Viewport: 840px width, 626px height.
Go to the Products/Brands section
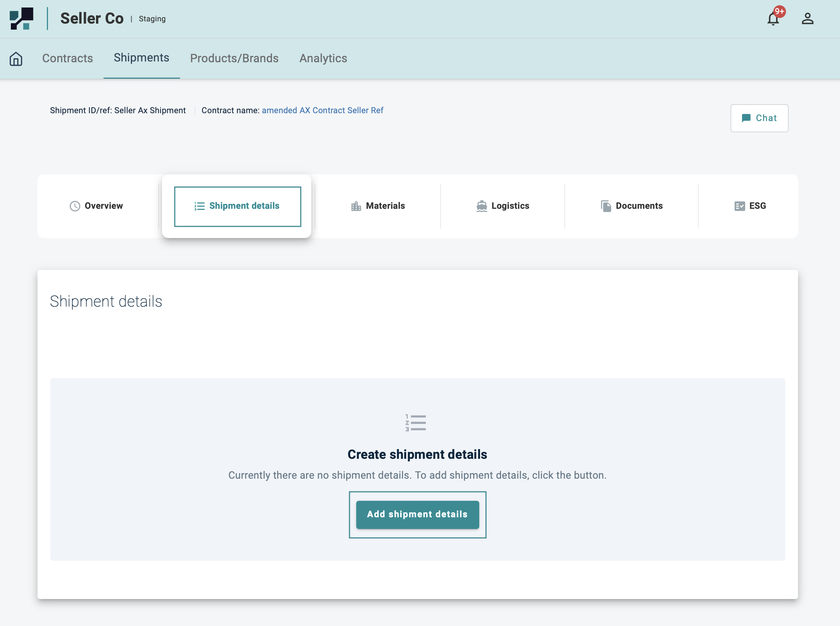pyautogui.click(x=234, y=58)
